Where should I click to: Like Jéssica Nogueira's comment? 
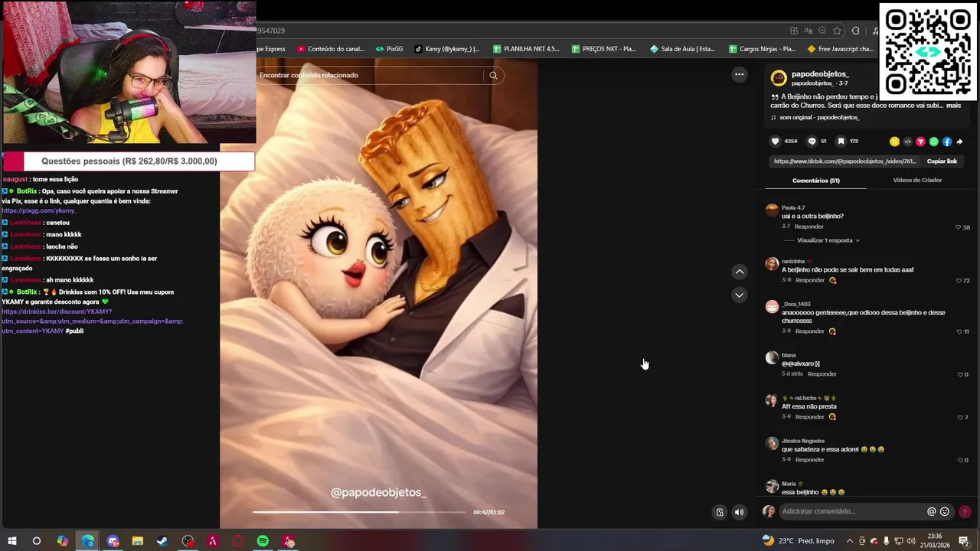(x=960, y=460)
